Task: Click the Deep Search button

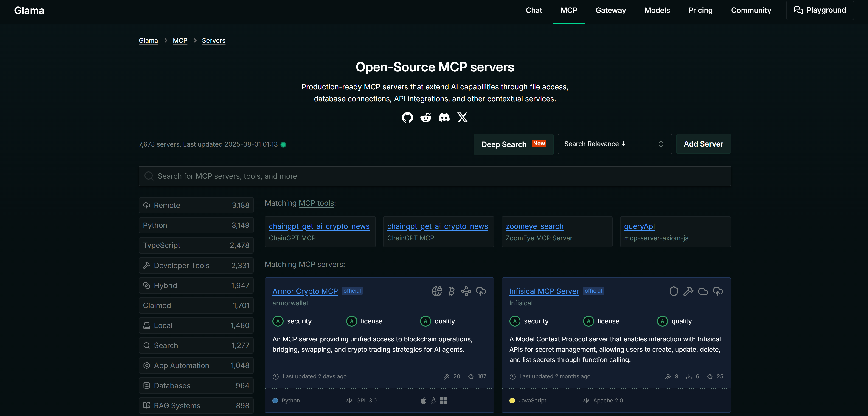Action: coord(513,144)
